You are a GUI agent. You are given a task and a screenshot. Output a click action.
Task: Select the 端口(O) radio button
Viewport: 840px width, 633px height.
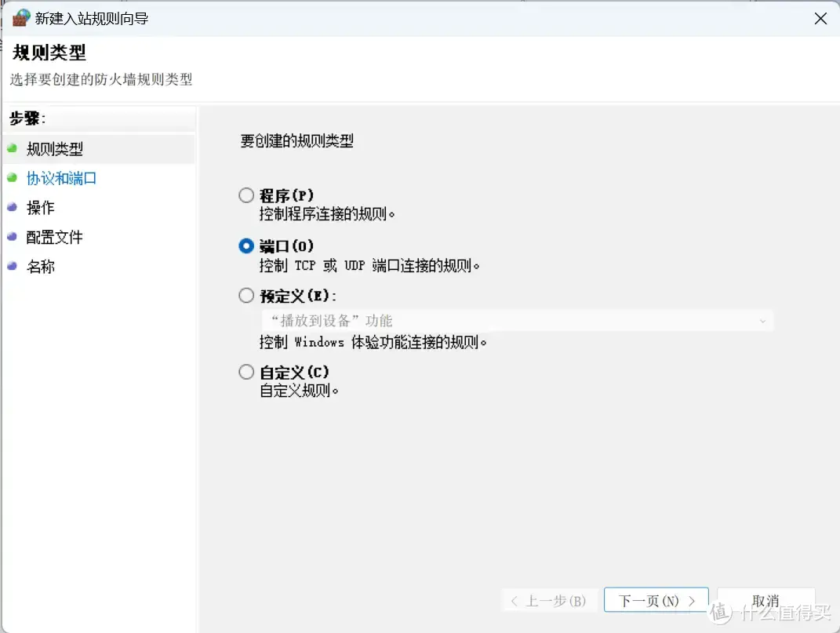pos(246,246)
